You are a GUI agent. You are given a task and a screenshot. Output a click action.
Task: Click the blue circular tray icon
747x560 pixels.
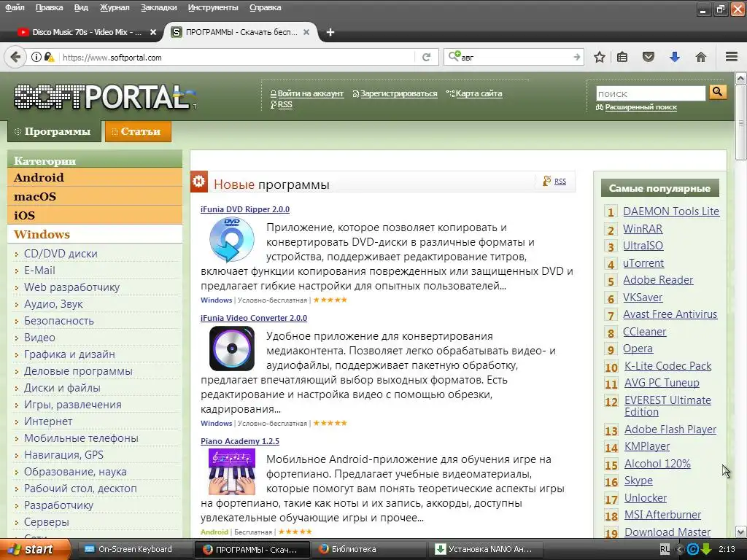693,549
